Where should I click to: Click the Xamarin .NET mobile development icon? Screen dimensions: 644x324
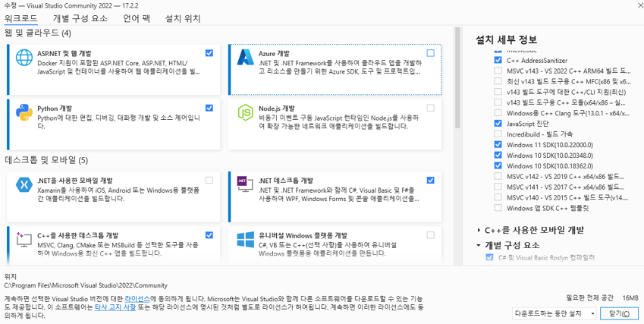click(x=24, y=185)
